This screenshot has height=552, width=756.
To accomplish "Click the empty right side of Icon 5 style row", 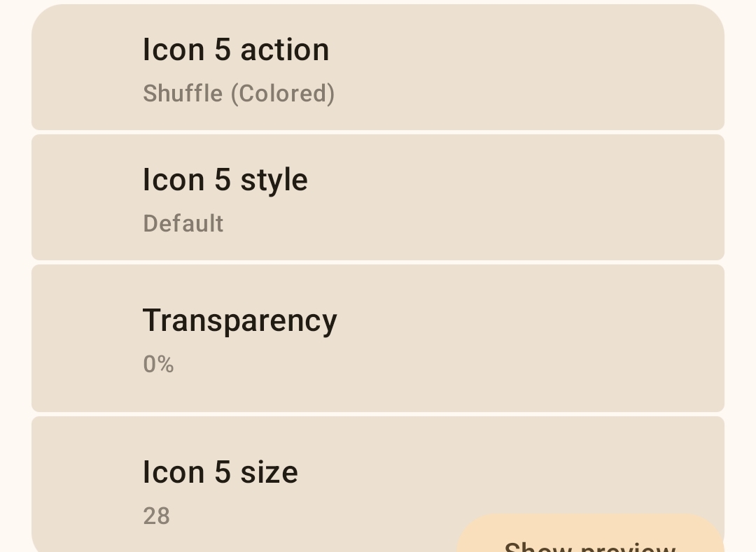I will [x=595, y=197].
